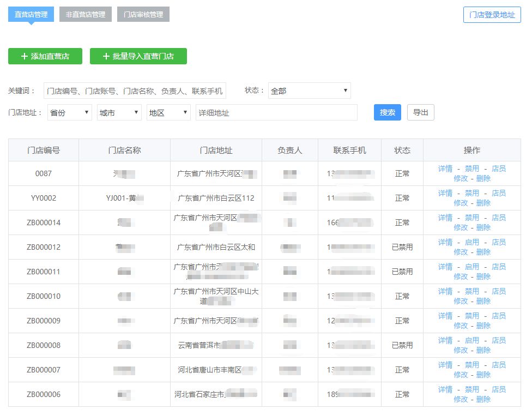Open 店员 staff list for store 0087
The width and height of the screenshot is (532, 415).
499,169
